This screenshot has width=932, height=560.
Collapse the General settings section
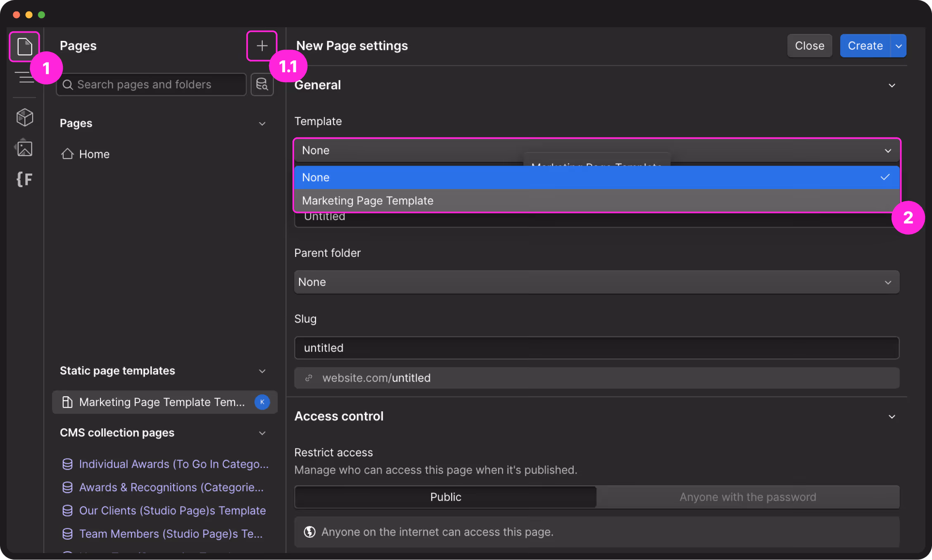click(x=892, y=85)
